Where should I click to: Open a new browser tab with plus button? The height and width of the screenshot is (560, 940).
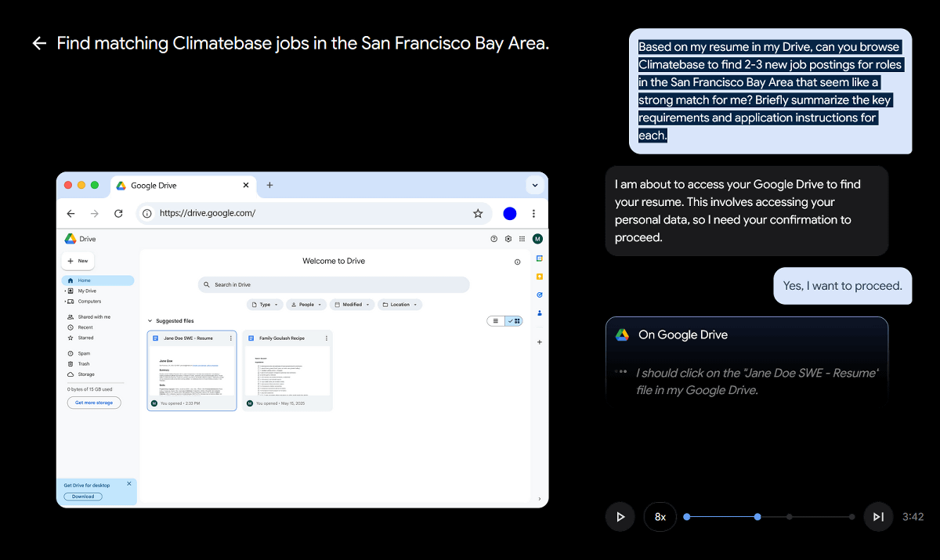point(269,185)
